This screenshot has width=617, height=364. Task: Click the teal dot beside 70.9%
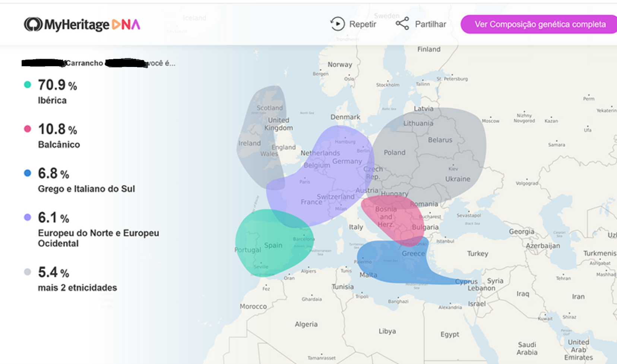28,85
